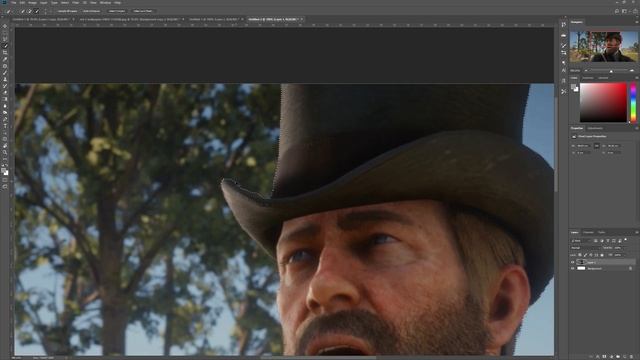Click the Width field in Properties
This screenshot has height=360, width=640.
tap(584, 146)
